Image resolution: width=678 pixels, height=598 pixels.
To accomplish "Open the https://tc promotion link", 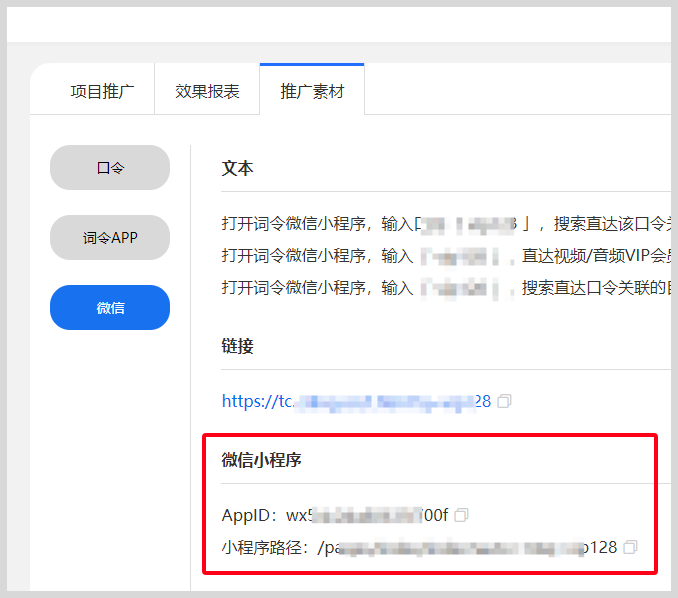I will [356, 401].
